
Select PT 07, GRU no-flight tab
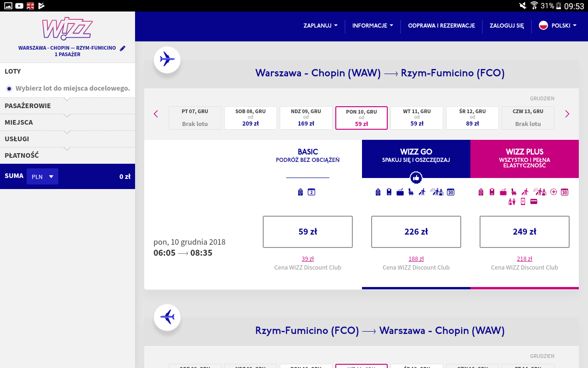coord(195,118)
